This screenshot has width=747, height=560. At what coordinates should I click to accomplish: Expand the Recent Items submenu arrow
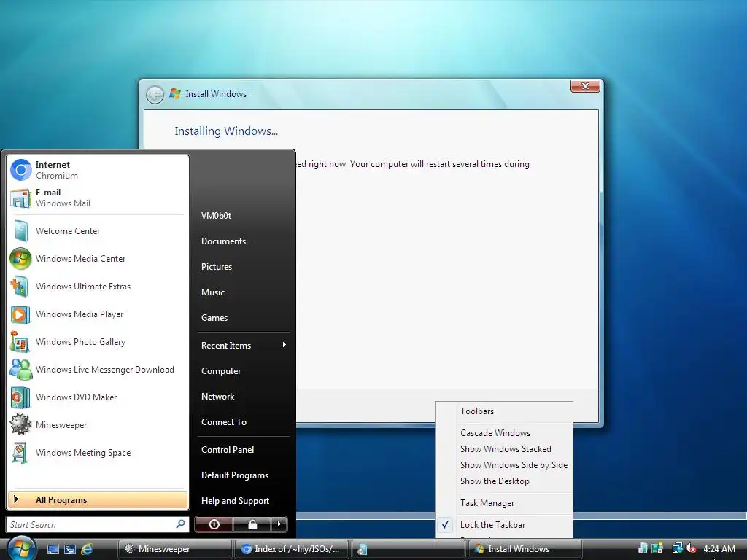284,345
